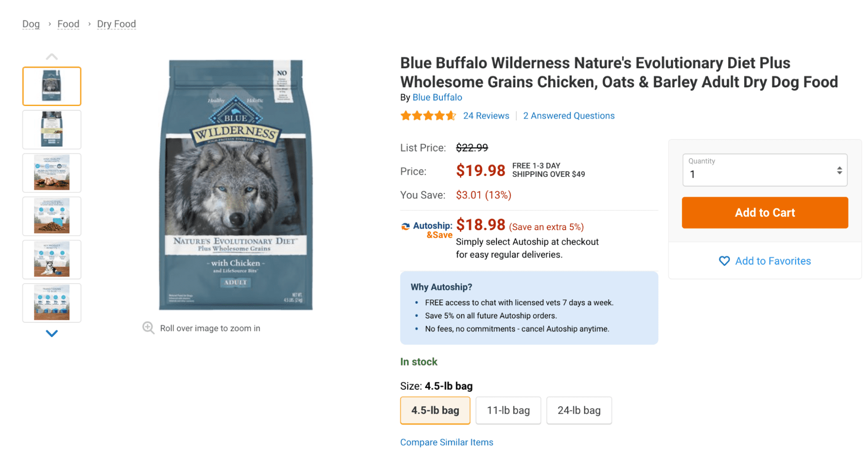Screen dimensions: 868x464
Task: Click the heart icon for favorites
Action: tap(724, 261)
